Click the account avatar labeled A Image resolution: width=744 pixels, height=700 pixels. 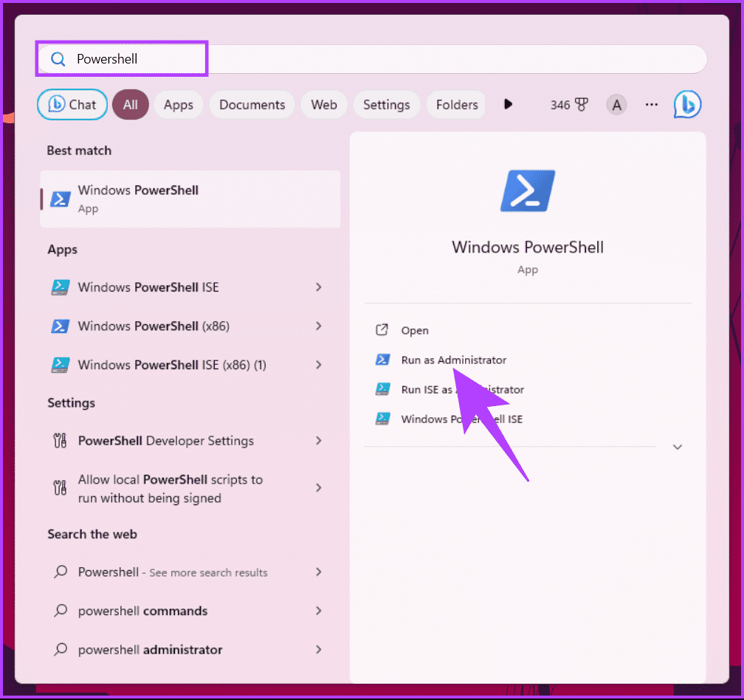tap(616, 105)
